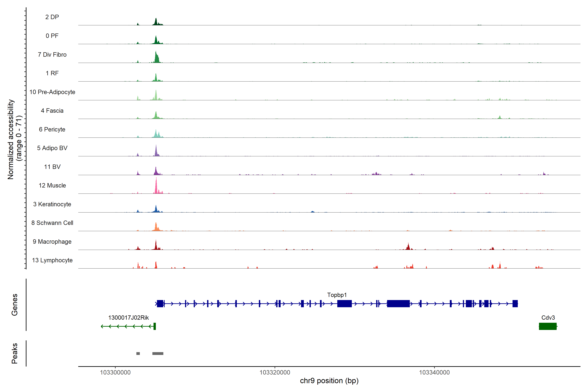
Task: Click the 13 Lymphocyte track label
Action: click(x=52, y=260)
